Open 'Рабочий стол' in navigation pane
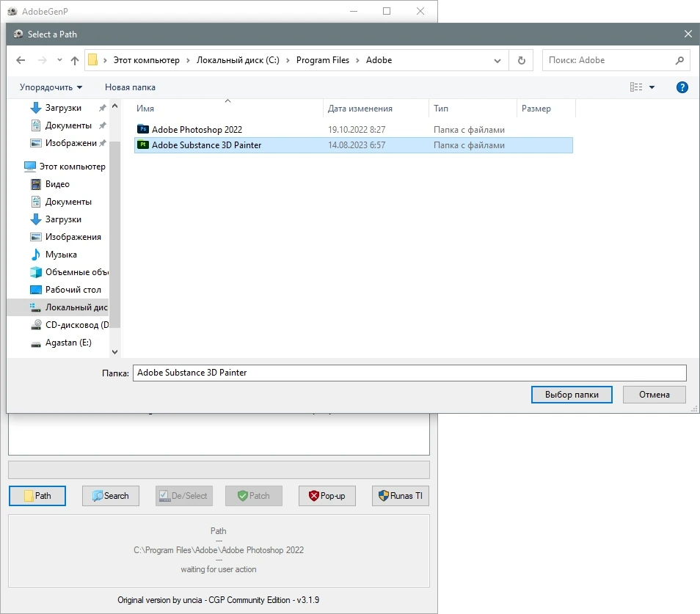Image resolution: width=700 pixels, height=614 pixels. tap(73, 290)
